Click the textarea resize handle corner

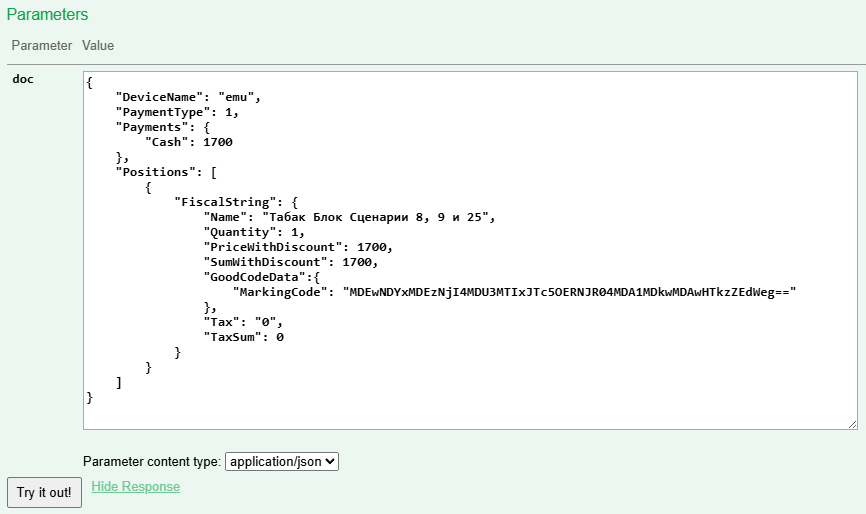852,424
